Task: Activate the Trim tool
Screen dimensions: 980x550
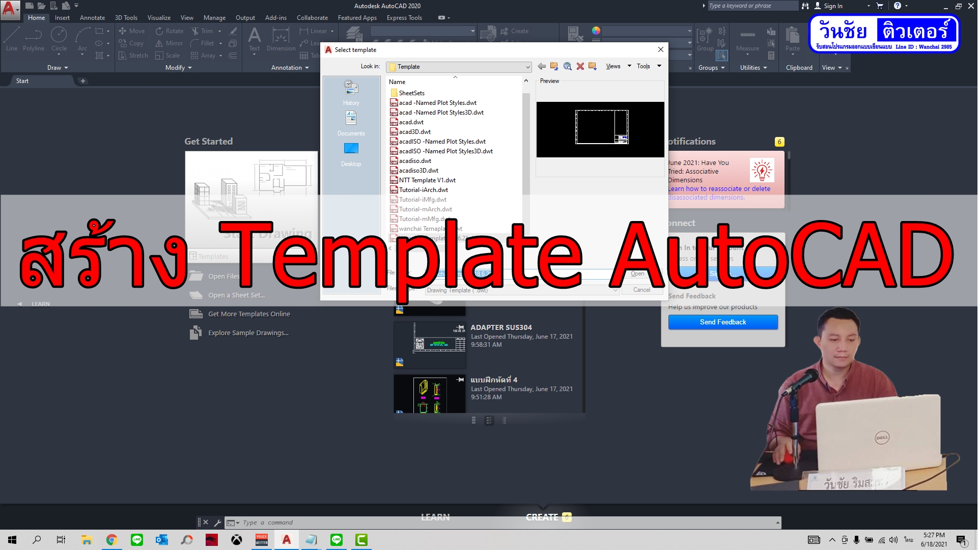Action: tap(202, 31)
